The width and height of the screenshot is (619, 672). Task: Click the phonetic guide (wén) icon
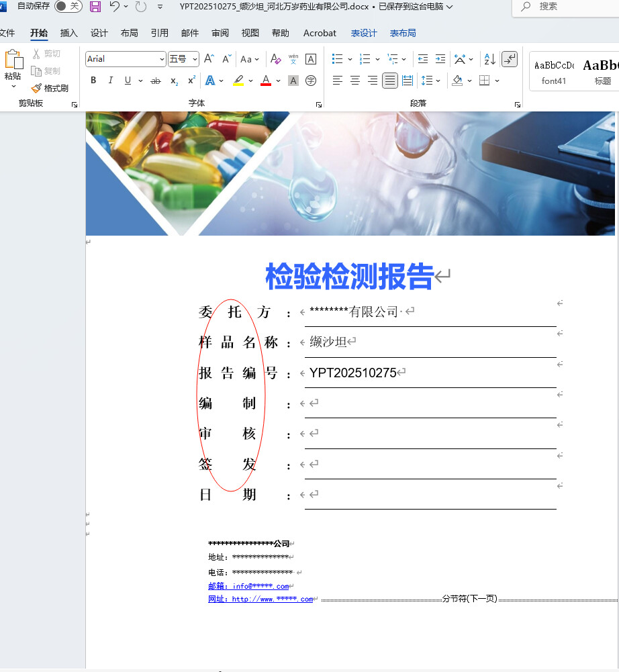click(x=293, y=58)
